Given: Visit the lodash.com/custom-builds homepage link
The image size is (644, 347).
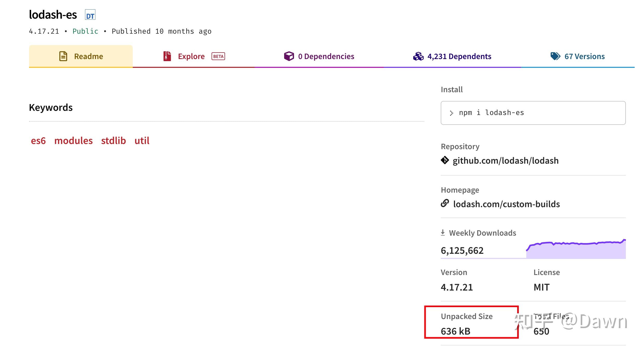Looking at the screenshot, I should click(506, 204).
